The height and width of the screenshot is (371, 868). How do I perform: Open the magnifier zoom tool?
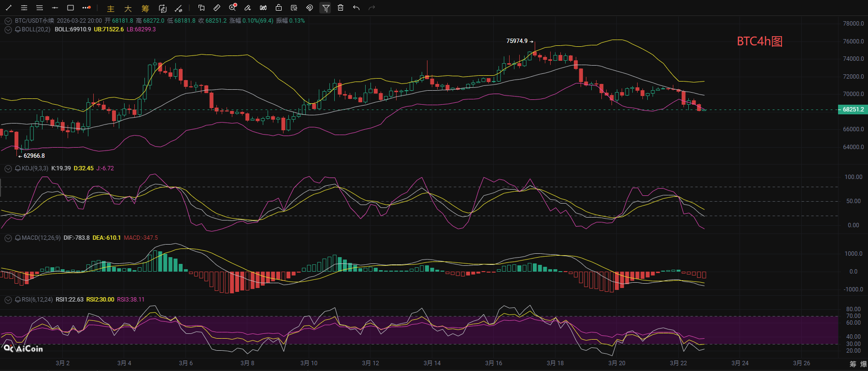[x=232, y=8]
